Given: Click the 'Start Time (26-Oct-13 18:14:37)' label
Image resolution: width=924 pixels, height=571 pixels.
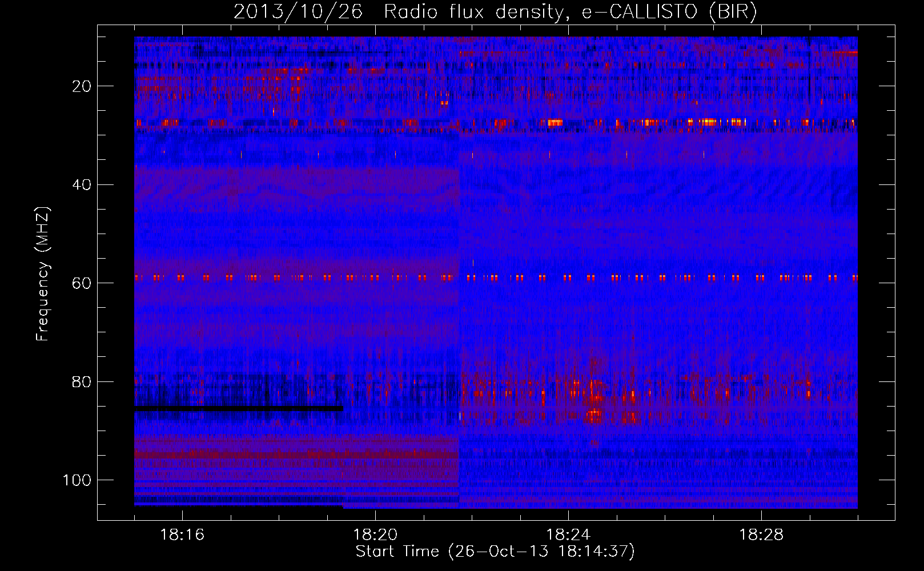Looking at the screenshot, I should [x=495, y=552].
